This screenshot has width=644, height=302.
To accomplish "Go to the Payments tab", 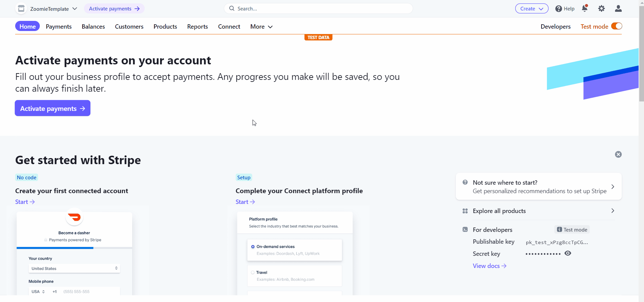I will [59, 27].
